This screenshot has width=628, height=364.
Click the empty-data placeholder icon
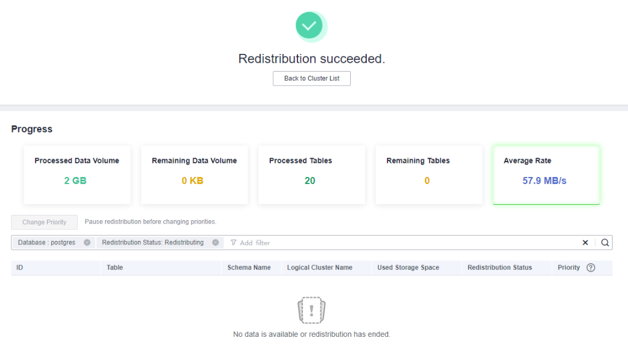click(312, 311)
